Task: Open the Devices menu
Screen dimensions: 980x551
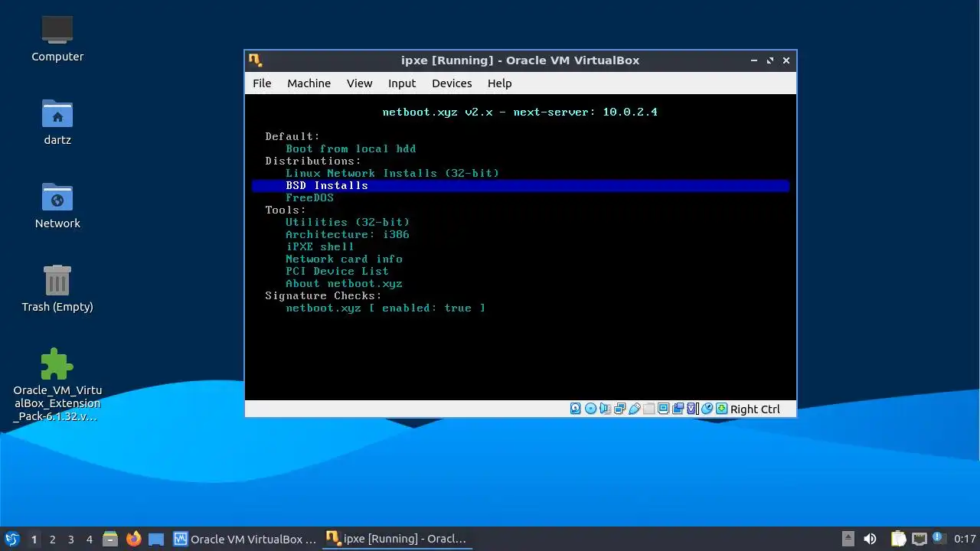Action: [452, 83]
